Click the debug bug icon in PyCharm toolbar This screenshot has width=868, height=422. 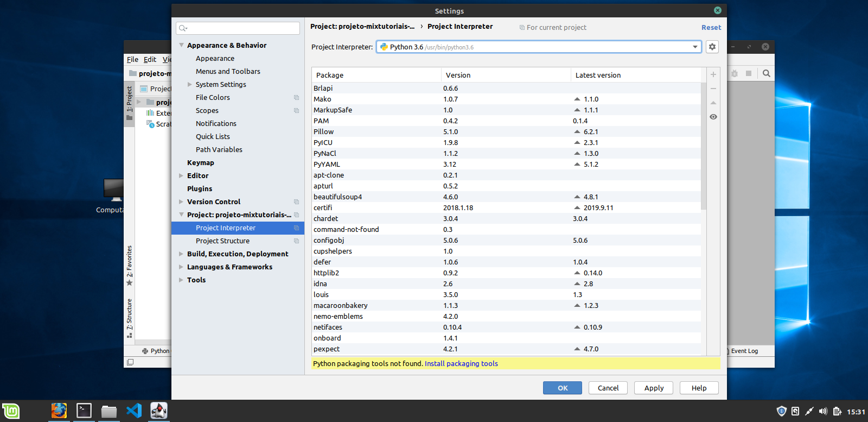(735, 73)
